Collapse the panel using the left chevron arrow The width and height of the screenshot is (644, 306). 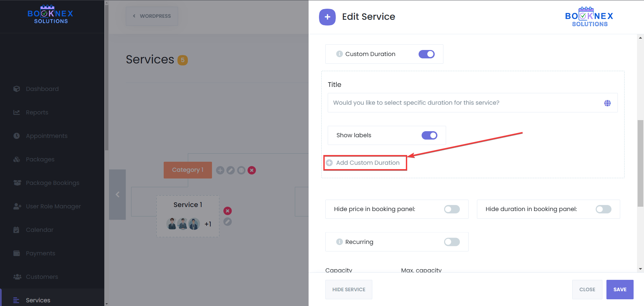pyautogui.click(x=117, y=194)
